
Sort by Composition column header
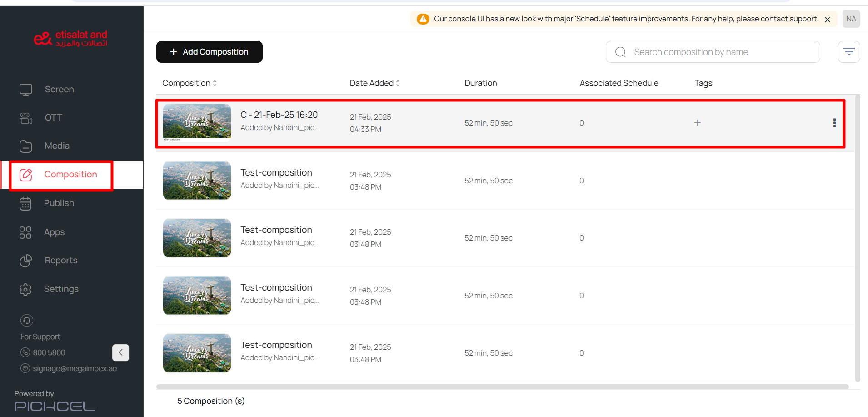[189, 83]
